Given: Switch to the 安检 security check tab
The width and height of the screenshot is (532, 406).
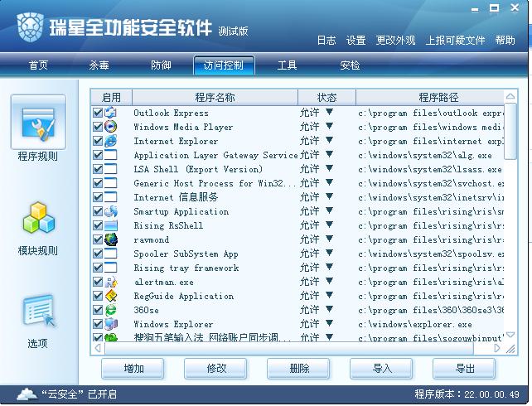Looking at the screenshot, I should point(350,65).
